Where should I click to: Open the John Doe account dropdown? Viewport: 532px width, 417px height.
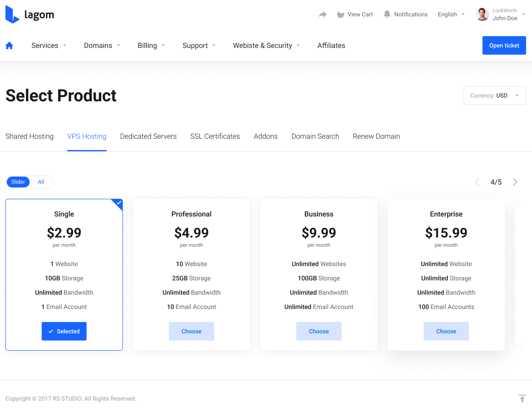point(501,14)
